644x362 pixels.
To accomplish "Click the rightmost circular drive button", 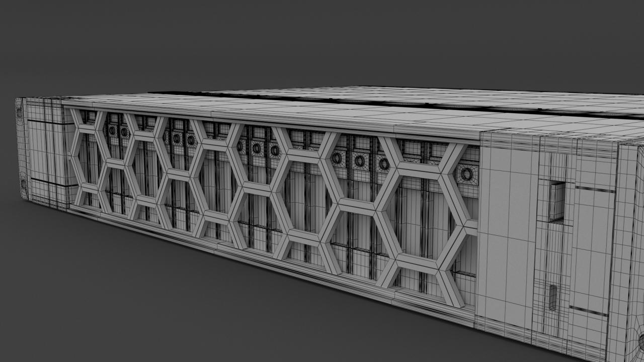I will (x=466, y=174).
